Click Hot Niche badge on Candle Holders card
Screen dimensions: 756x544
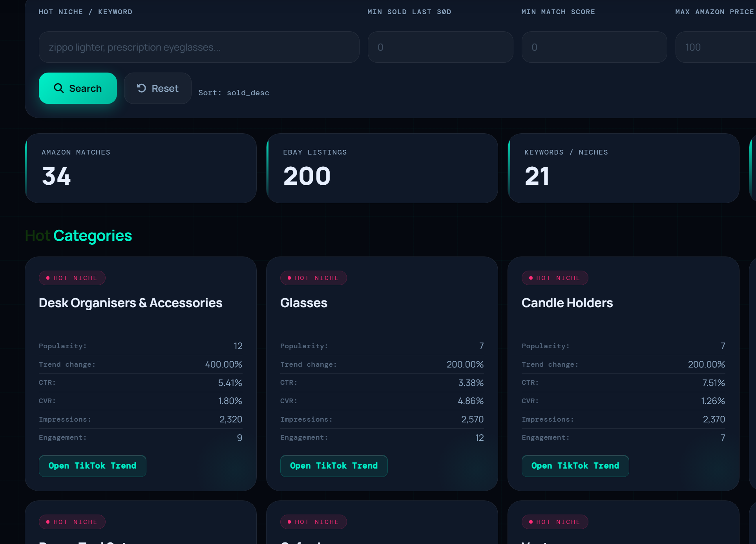pos(555,278)
